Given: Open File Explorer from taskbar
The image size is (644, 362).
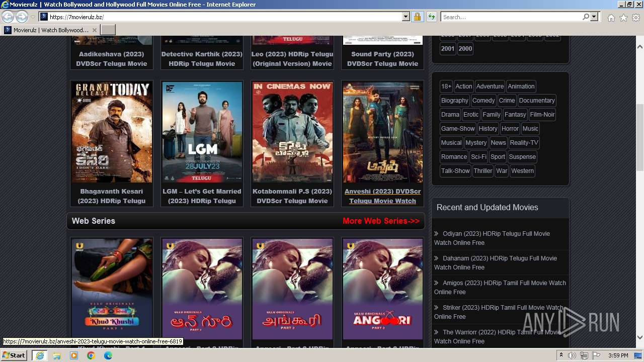Looking at the screenshot, I should [x=57, y=355].
